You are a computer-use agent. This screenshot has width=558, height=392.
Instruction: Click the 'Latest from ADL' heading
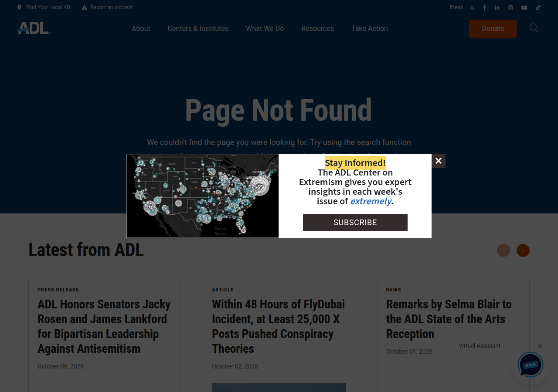[86, 250]
